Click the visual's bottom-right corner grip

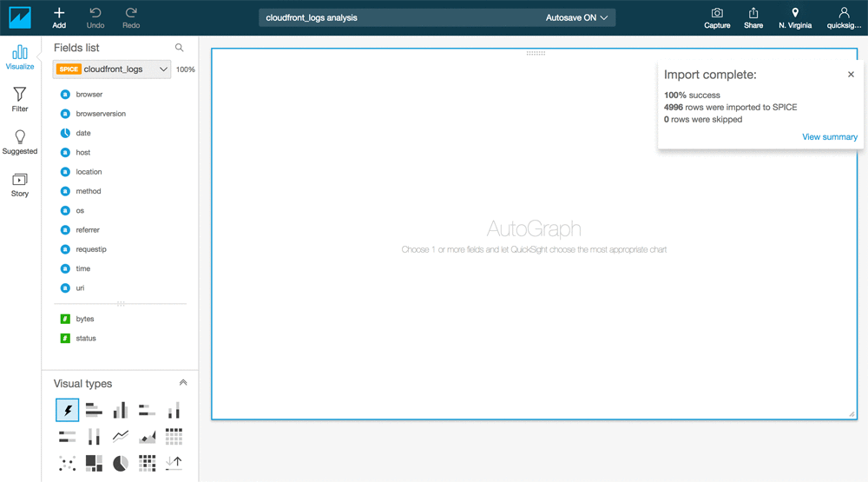pos(852,414)
